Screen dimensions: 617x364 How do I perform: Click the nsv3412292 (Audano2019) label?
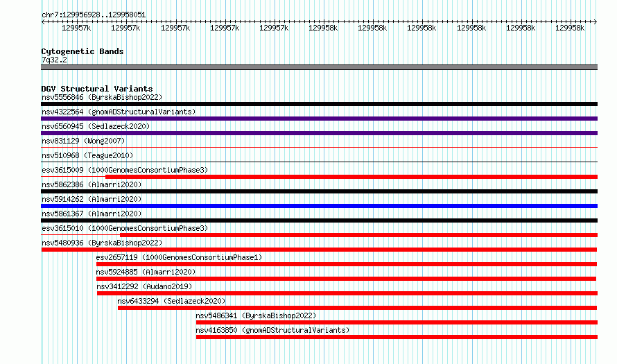tap(144, 286)
